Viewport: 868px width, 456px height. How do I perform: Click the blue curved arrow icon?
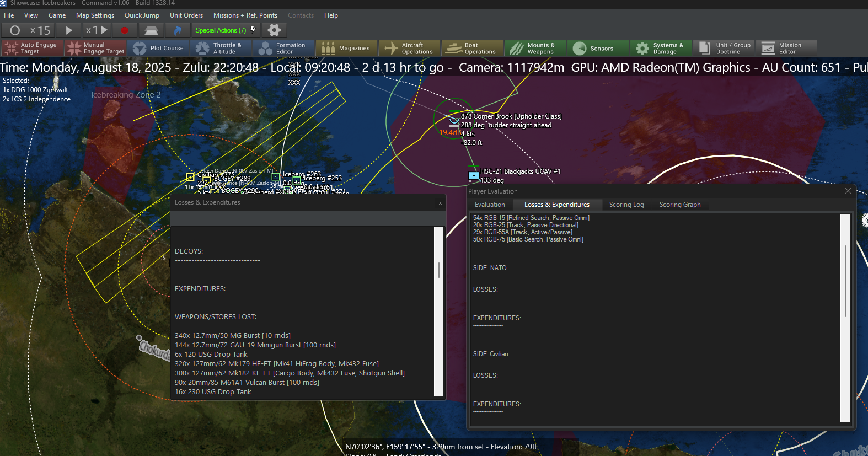(x=178, y=30)
